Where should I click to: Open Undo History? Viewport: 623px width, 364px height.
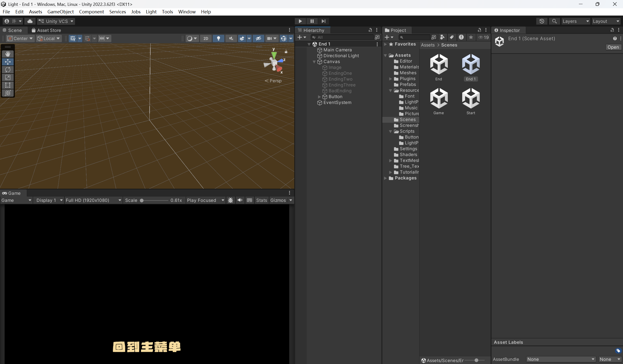542,21
